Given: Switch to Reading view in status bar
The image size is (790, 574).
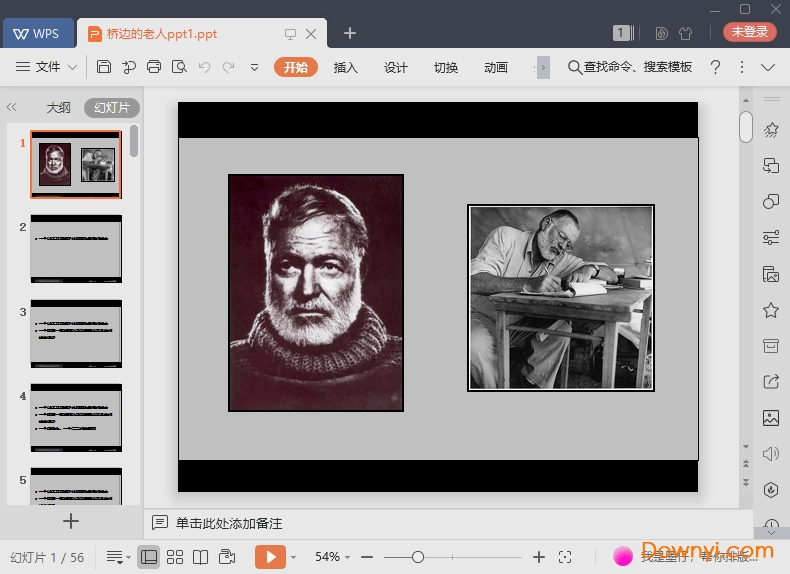Looking at the screenshot, I should click(201, 557).
